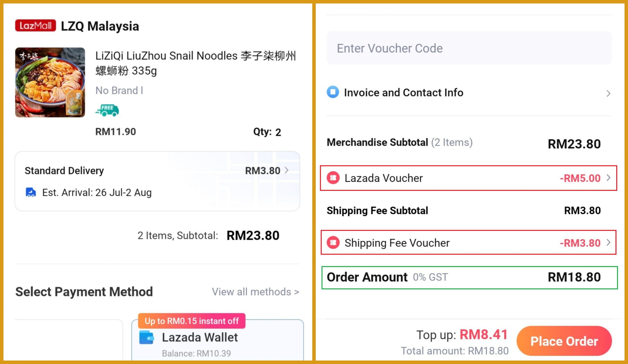Click the Enter Voucher Code field

469,48
